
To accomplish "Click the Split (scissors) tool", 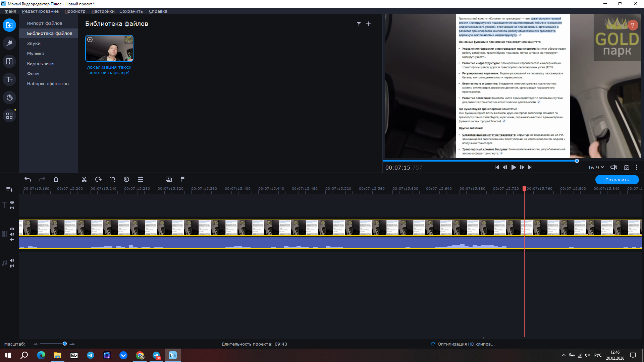I will pyautogui.click(x=84, y=179).
